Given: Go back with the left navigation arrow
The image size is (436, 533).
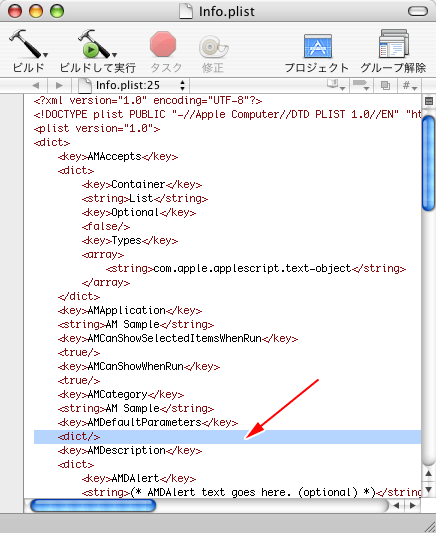Looking at the screenshot, I should [35, 85].
